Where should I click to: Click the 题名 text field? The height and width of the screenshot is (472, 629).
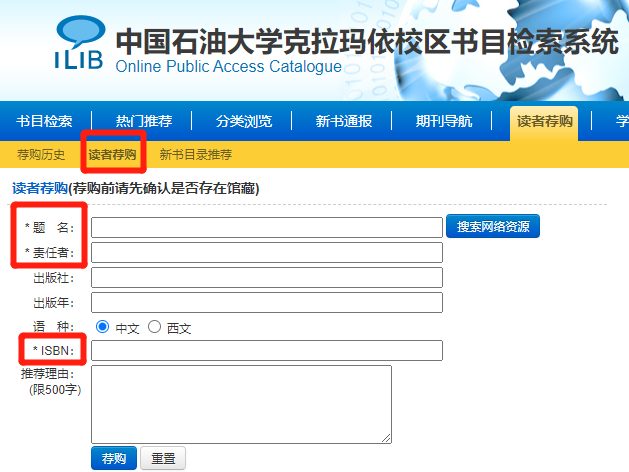(x=266, y=228)
